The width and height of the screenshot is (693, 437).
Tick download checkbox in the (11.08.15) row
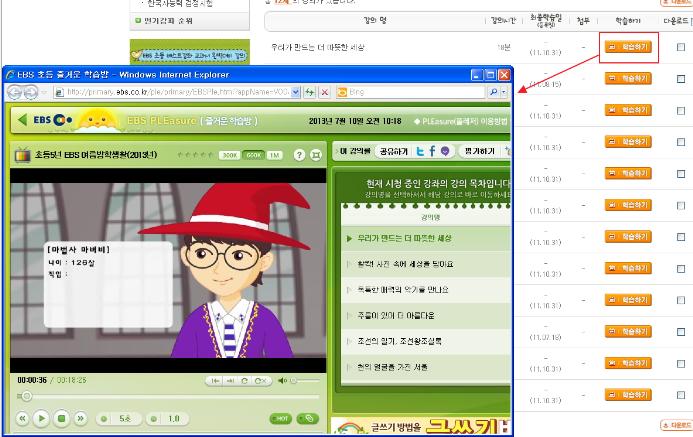click(681, 79)
